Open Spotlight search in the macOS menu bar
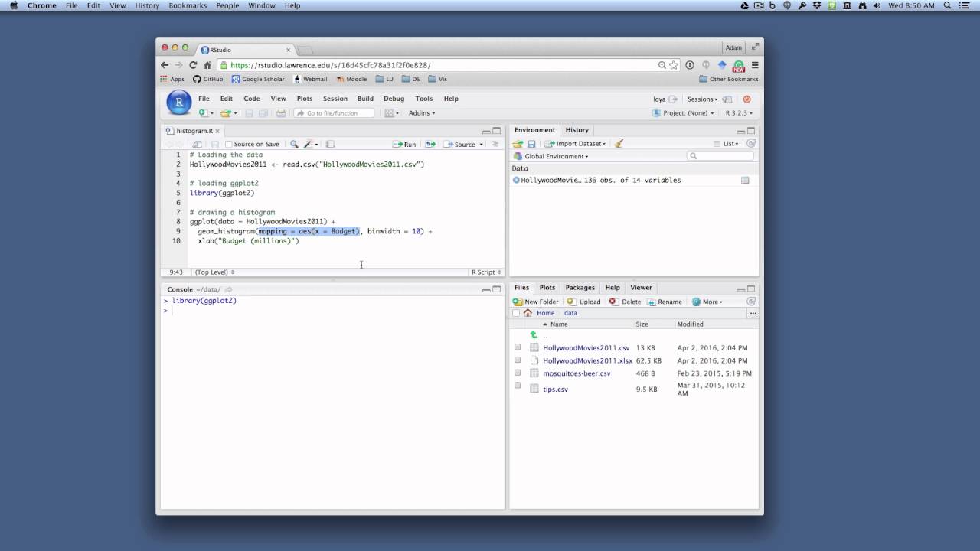Viewport: 980px width, 551px height. (947, 5)
